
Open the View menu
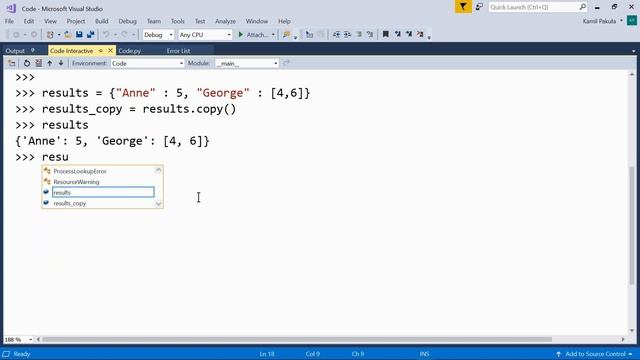coord(50,21)
